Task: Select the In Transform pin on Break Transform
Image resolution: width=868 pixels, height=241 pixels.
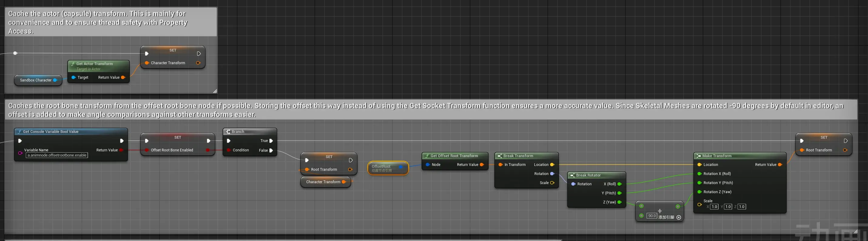Action: pyautogui.click(x=500, y=165)
